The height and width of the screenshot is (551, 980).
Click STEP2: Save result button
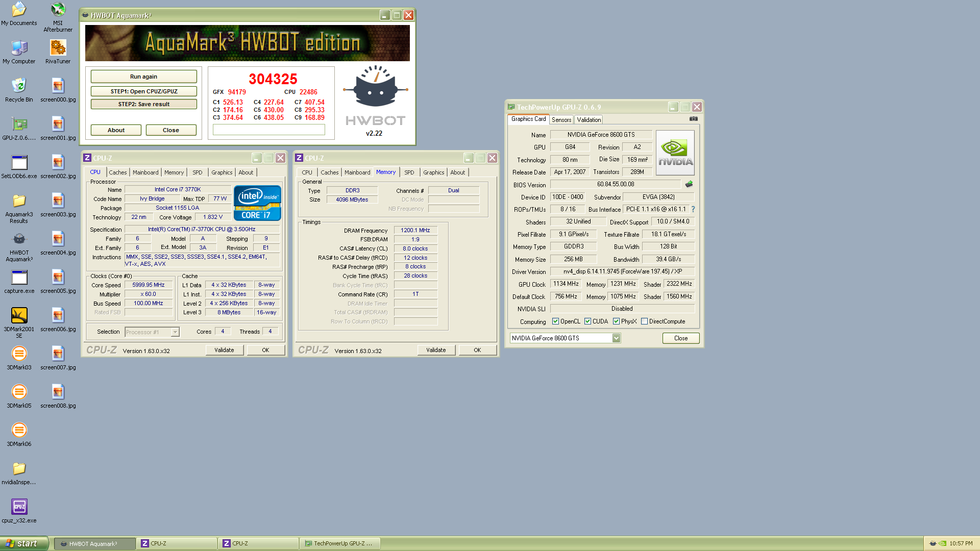143,104
